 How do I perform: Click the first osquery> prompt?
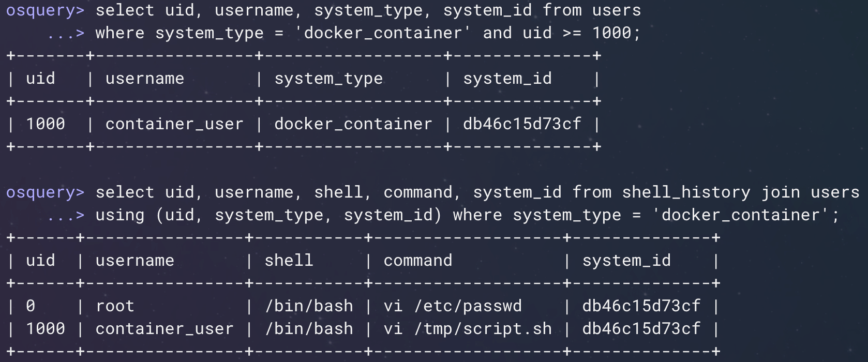pos(45,11)
